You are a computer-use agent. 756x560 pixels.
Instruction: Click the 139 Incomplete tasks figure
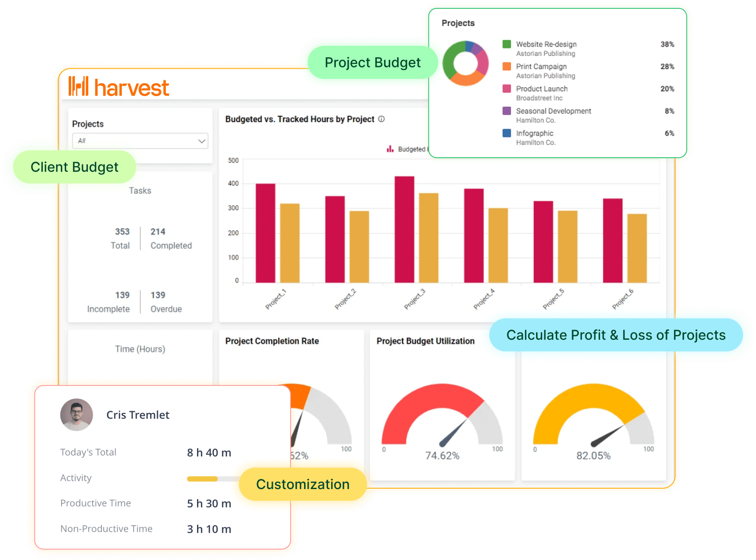coord(122,295)
